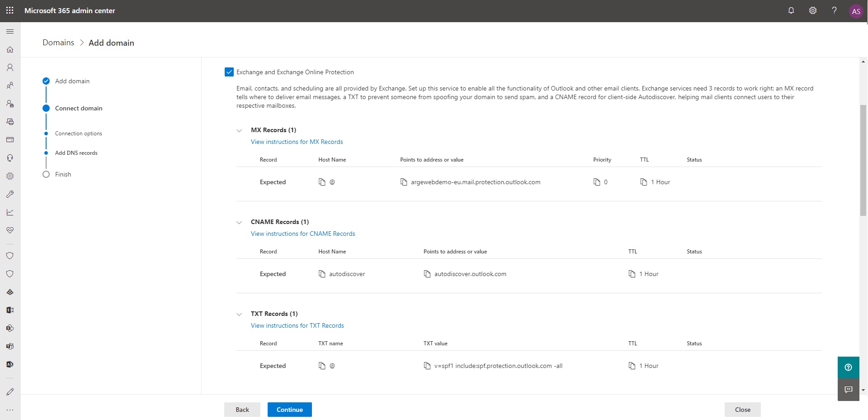The width and height of the screenshot is (868, 420).
Task: Open Billing credit card sidebar icon
Action: tap(10, 140)
